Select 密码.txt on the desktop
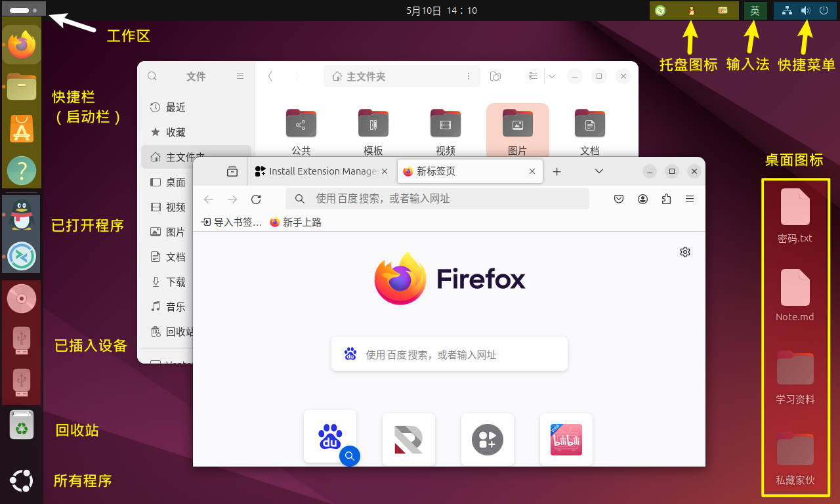The image size is (840, 504). click(795, 217)
